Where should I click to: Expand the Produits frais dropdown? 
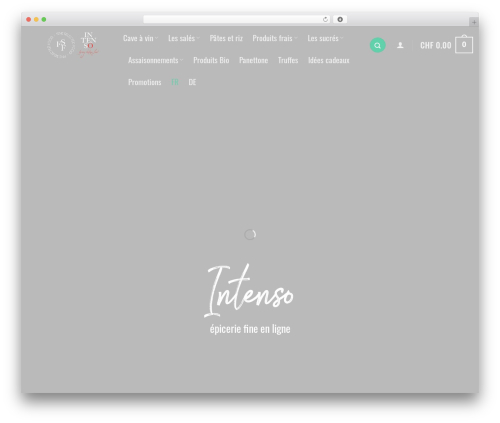pos(275,38)
